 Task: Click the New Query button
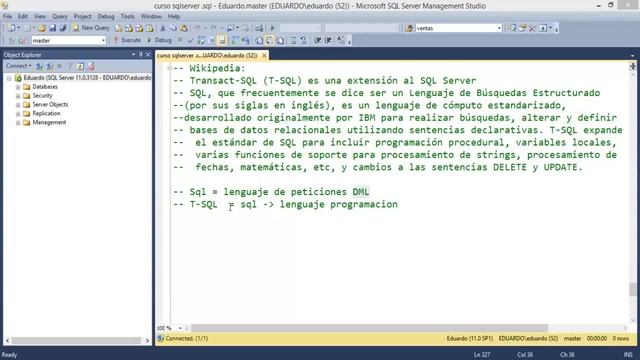point(91,28)
